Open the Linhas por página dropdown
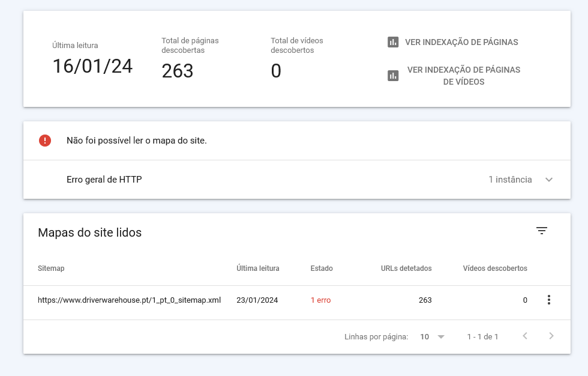This screenshot has height=376, width=588. (433, 336)
